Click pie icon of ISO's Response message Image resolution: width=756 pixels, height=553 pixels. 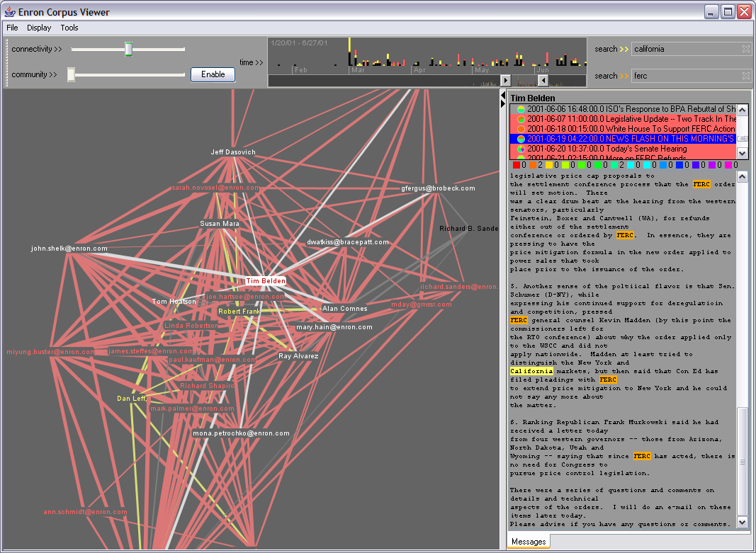click(521, 109)
